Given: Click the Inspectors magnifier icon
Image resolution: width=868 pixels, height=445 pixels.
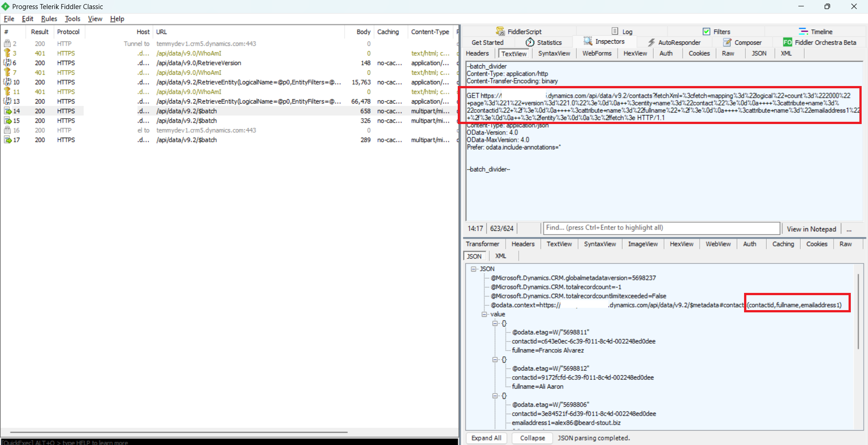Looking at the screenshot, I should (x=588, y=41).
